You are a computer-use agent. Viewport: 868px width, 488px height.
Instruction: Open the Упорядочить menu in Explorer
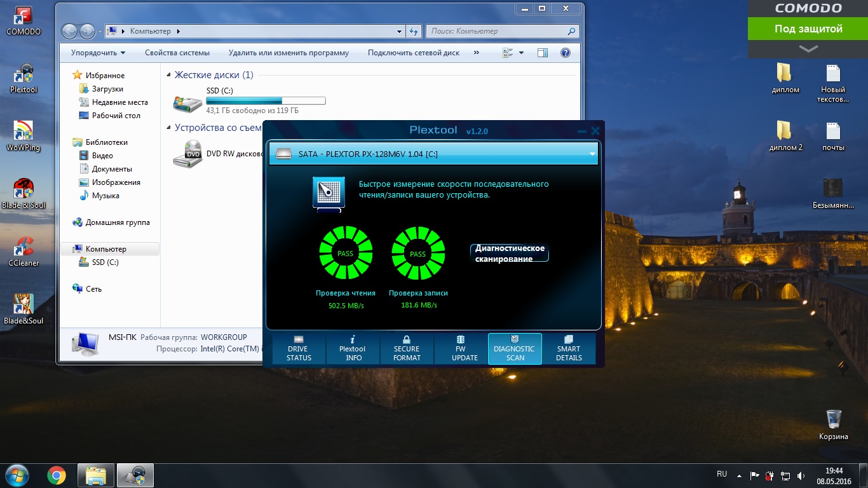click(98, 53)
